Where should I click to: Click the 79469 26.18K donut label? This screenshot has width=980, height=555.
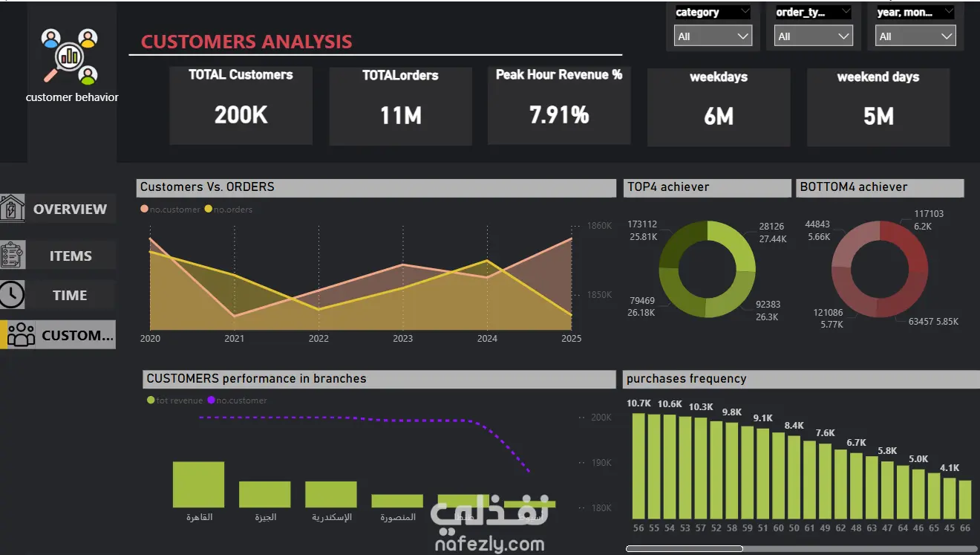pyautogui.click(x=641, y=307)
